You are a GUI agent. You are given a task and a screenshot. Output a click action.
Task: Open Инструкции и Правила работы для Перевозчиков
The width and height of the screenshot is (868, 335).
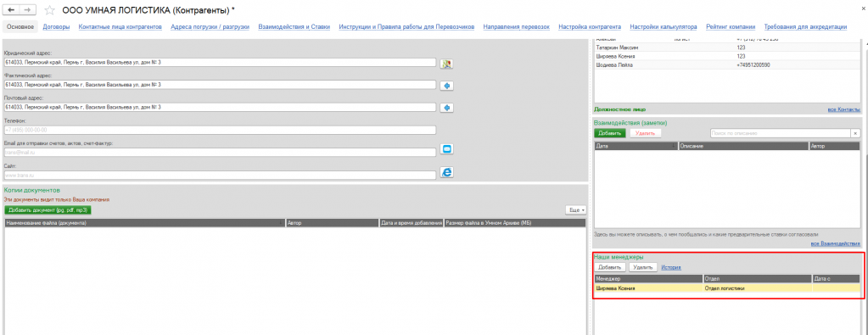point(407,26)
